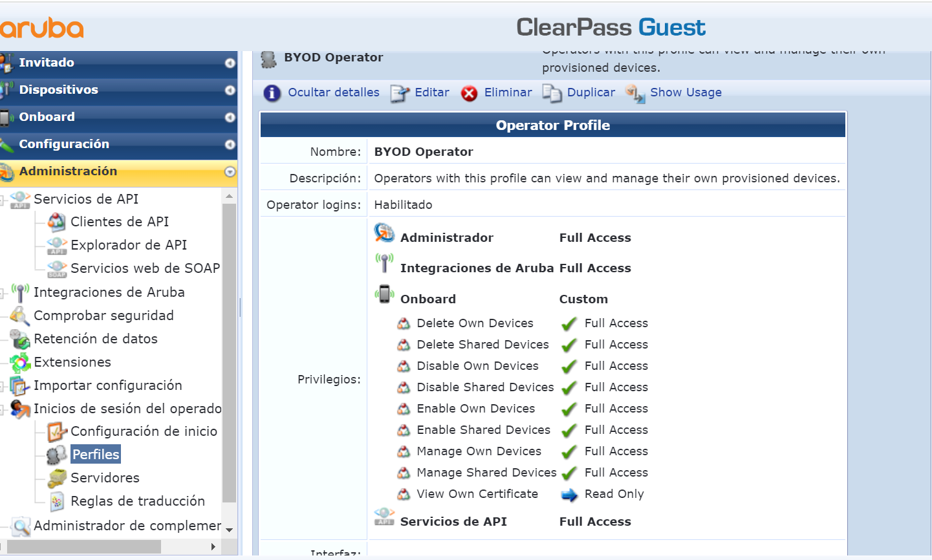Open Inicios de sesión del operador
This screenshot has height=560, width=932.
[x=127, y=409]
